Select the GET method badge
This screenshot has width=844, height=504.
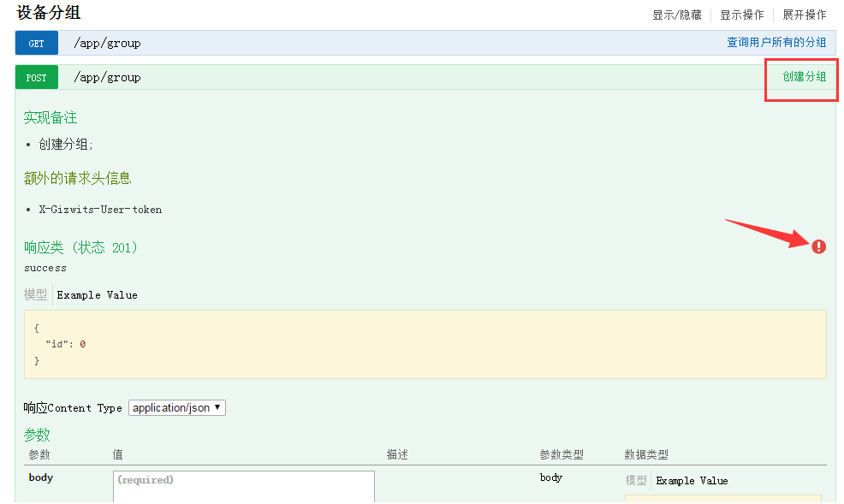(36, 42)
